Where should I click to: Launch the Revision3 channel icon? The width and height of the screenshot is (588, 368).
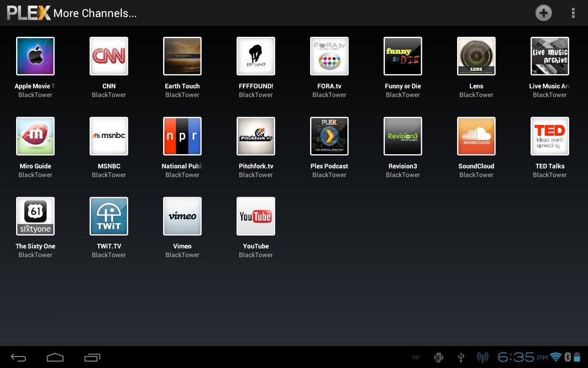pos(403,136)
